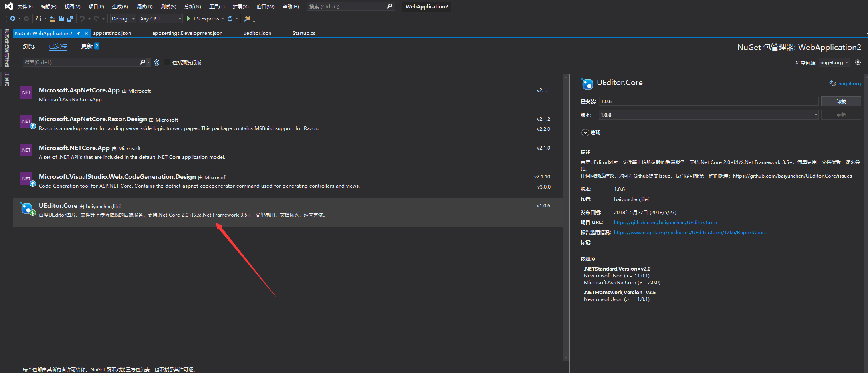Viewport: 868px width, 373px height.
Task: Select the Microsoft.AspNetCore.App package row
Action: coord(288,95)
